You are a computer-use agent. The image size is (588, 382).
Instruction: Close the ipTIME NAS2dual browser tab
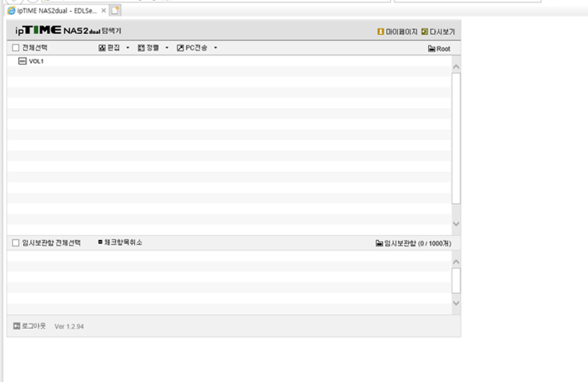coord(104,10)
